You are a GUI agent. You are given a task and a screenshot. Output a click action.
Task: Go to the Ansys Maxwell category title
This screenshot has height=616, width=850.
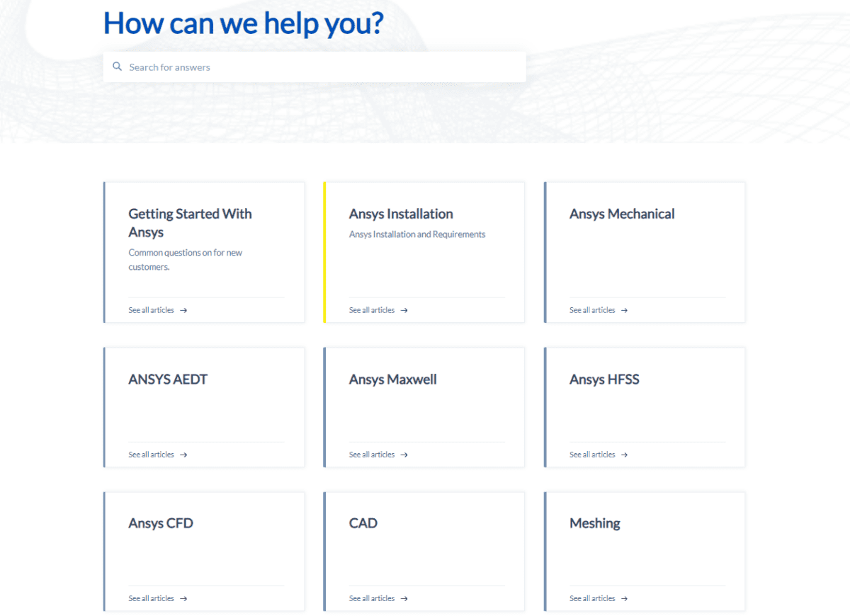[x=392, y=380]
